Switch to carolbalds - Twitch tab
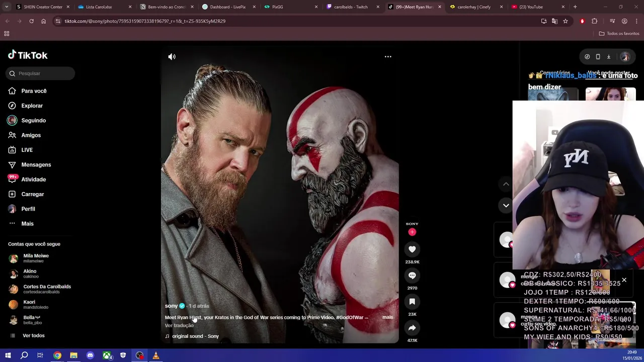 (352, 7)
